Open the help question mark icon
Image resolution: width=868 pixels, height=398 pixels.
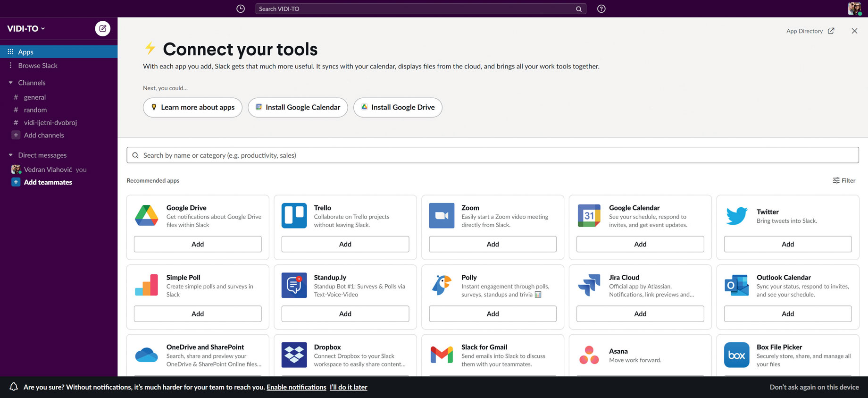(601, 8)
